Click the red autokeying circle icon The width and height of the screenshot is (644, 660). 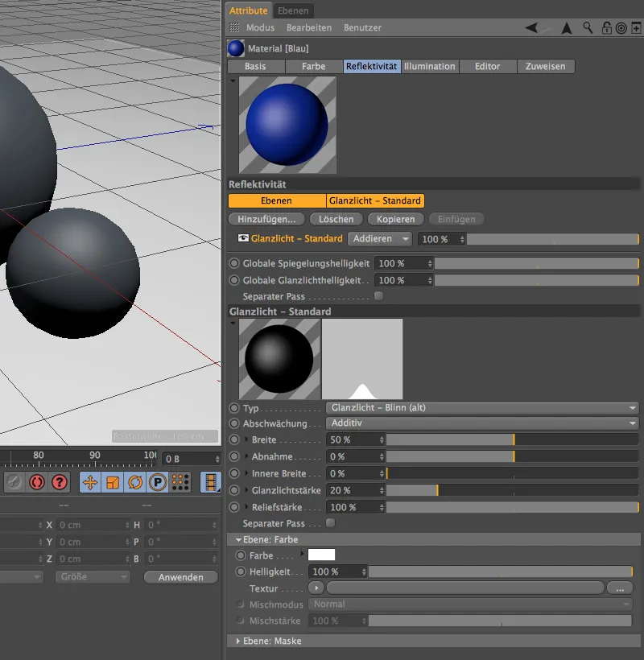pos(36,482)
